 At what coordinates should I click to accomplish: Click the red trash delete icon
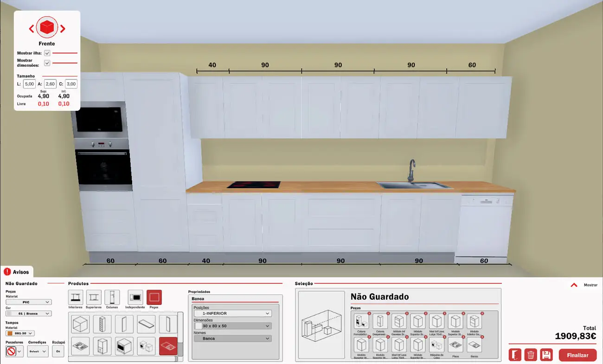pos(531,355)
